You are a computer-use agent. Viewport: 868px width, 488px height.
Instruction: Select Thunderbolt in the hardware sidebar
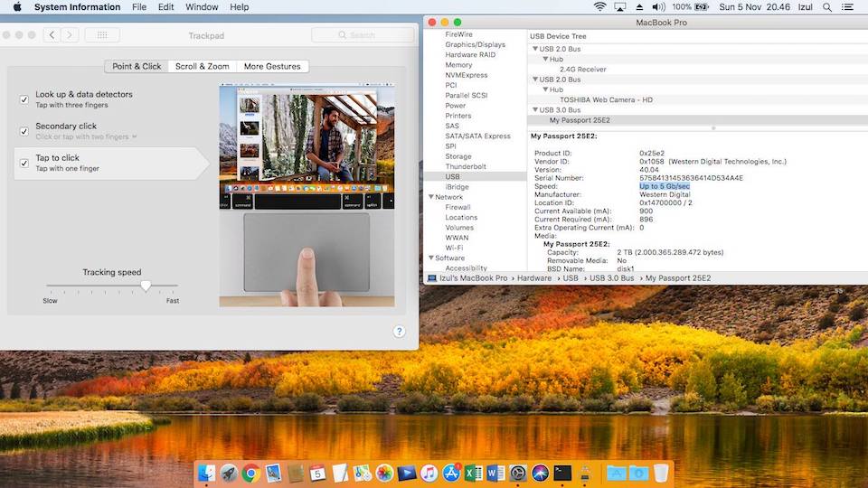click(x=465, y=166)
